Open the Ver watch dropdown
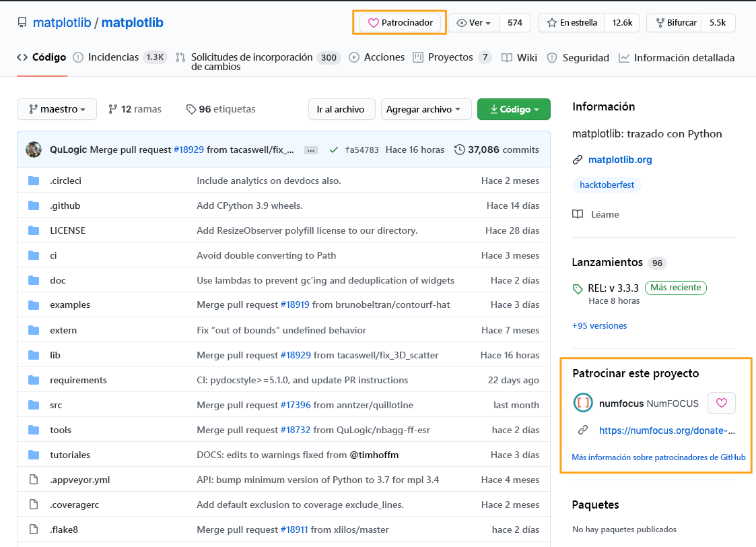Viewport: 756px width, 547px height. click(473, 23)
